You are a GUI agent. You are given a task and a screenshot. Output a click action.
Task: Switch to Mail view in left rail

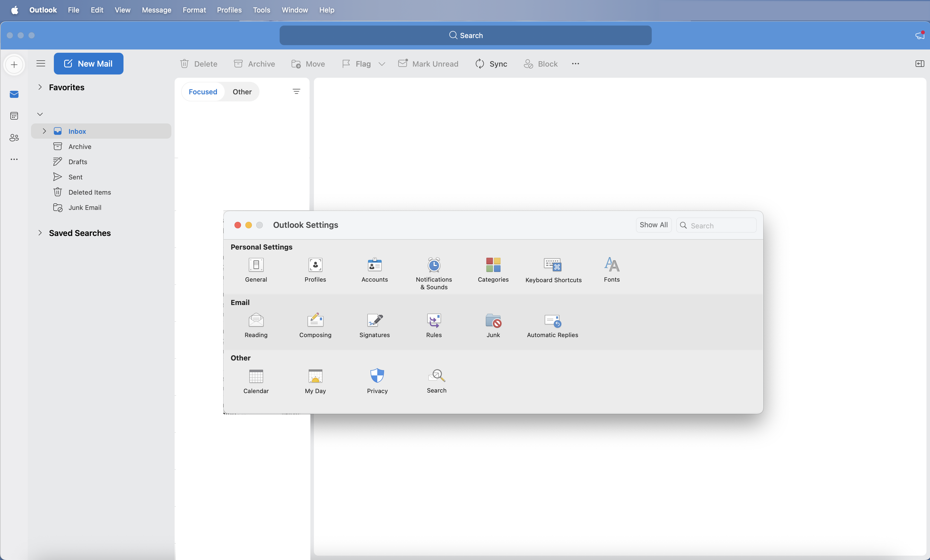(14, 94)
